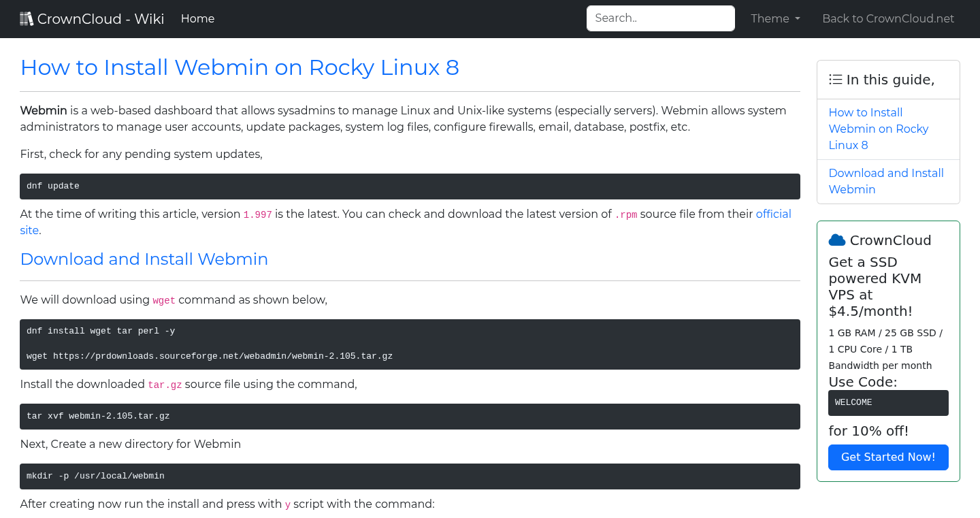Select the WELCOME promo code box
This screenshot has height=518, width=980.
tap(888, 402)
